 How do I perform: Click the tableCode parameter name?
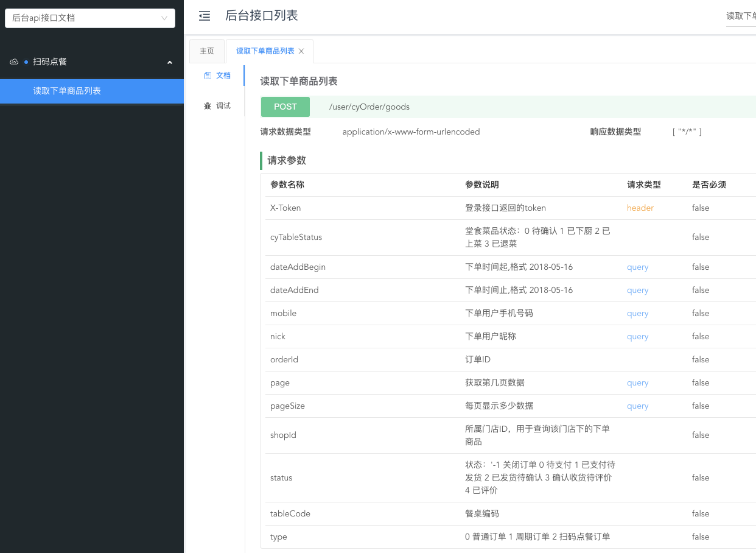pos(290,514)
